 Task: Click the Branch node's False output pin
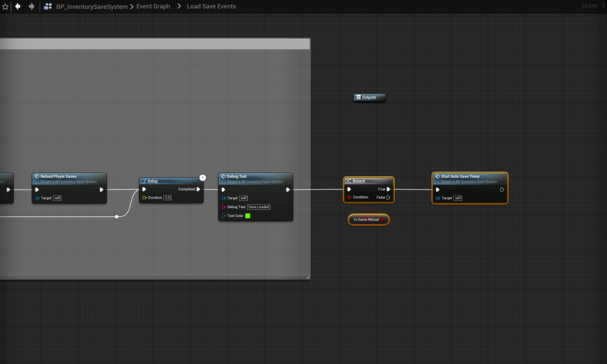pos(388,197)
